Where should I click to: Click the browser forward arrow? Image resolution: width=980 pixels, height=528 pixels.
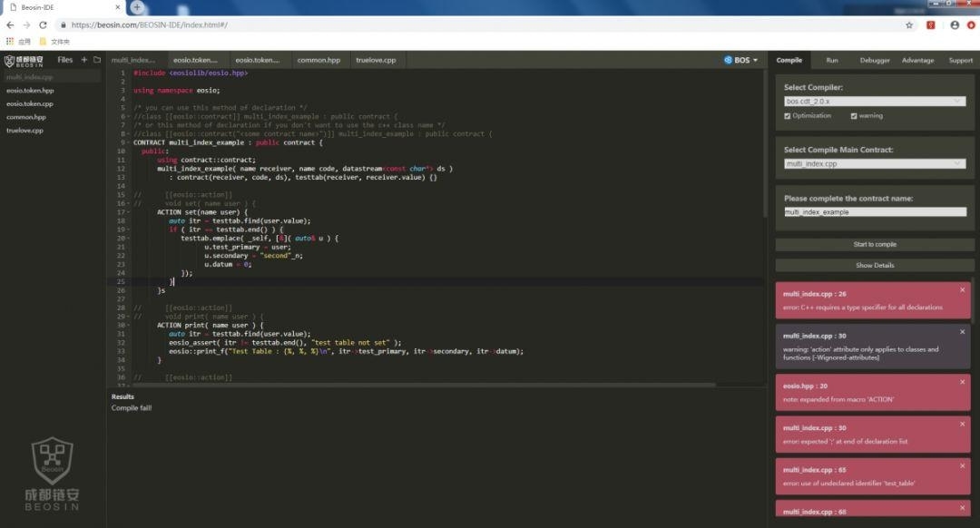coord(26,25)
